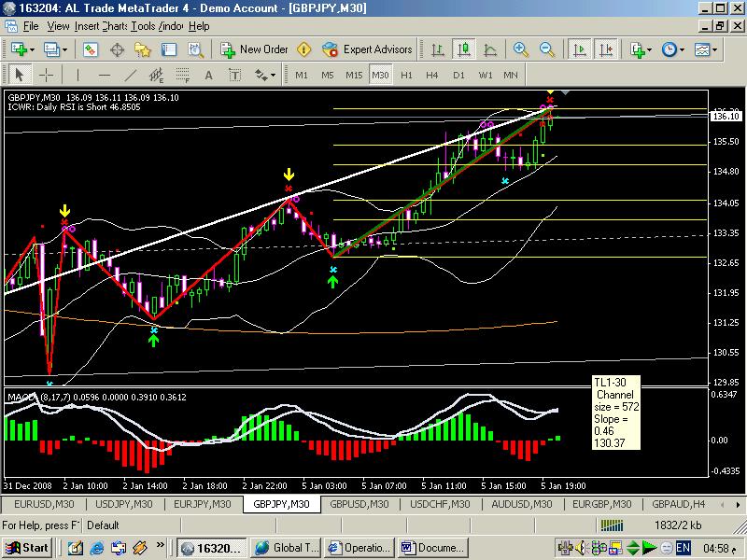Select the Trendline drawing tool
747x560 pixels.
(x=131, y=75)
